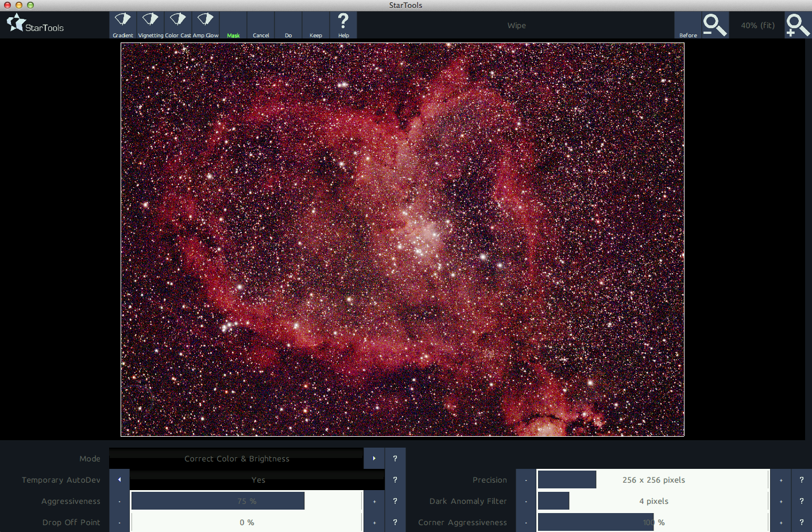
Task: Apply the Vignetting preset
Action: [x=150, y=25]
